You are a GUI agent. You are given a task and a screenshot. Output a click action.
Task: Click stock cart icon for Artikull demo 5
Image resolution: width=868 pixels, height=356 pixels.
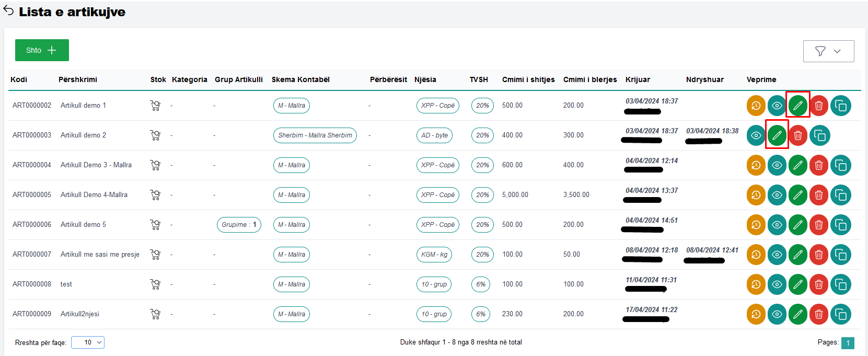[155, 225]
